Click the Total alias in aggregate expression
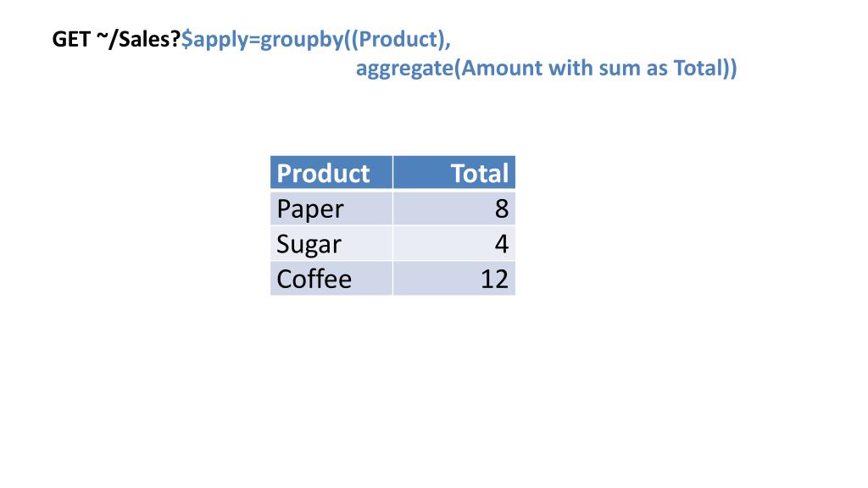Image resolution: width=868 pixels, height=488 pixels. pos(698,68)
